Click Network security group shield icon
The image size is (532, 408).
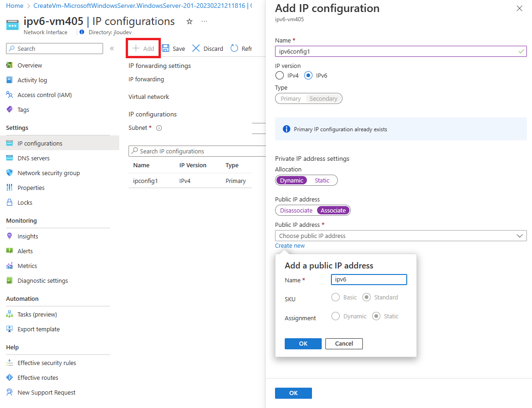[10, 173]
